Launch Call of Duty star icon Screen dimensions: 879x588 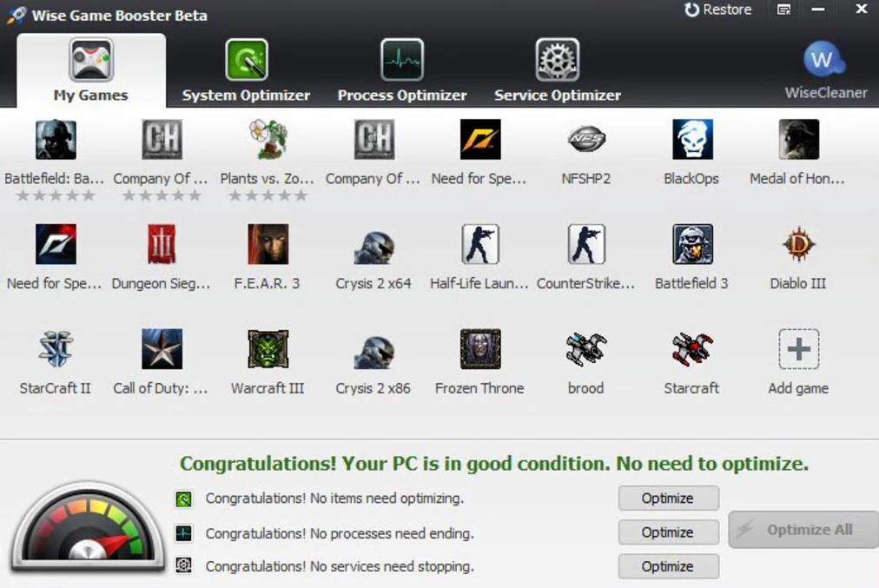pyautogui.click(x=162, y=349)
